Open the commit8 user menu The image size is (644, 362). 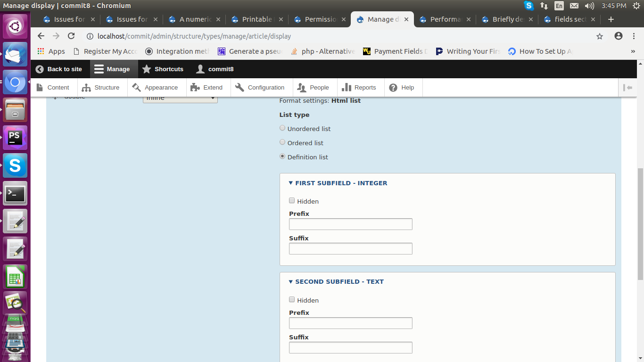(215, 69)
